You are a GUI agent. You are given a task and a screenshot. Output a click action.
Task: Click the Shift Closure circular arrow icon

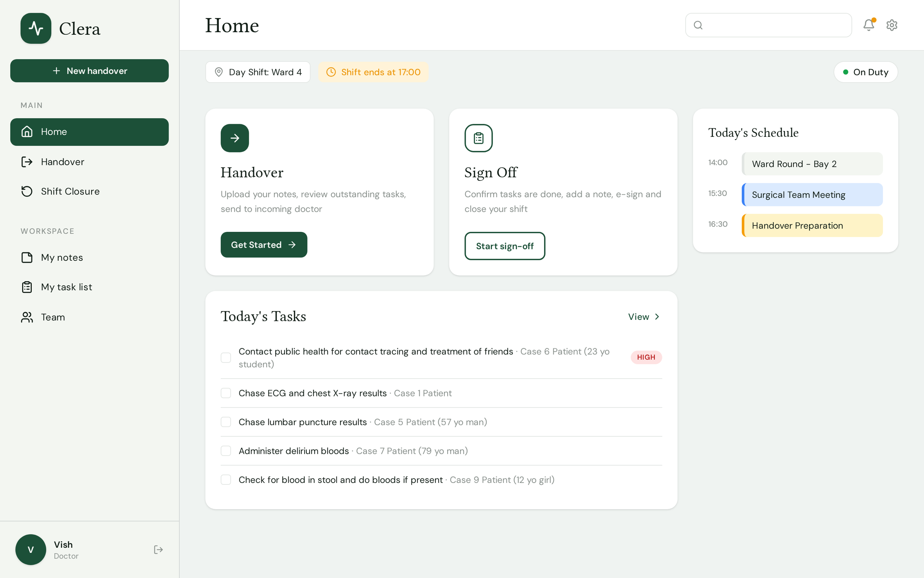point(27,191)
